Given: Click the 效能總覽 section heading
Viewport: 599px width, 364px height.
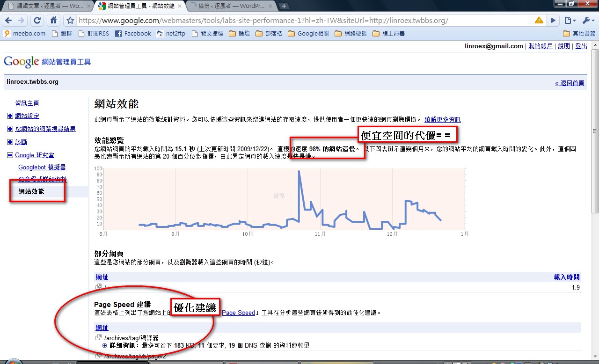Looking at the screenshot, I should click(109, 140).
